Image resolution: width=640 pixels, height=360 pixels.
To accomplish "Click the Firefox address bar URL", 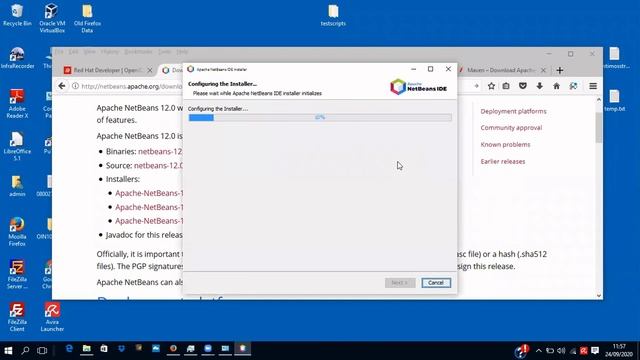I will (131, 86).
